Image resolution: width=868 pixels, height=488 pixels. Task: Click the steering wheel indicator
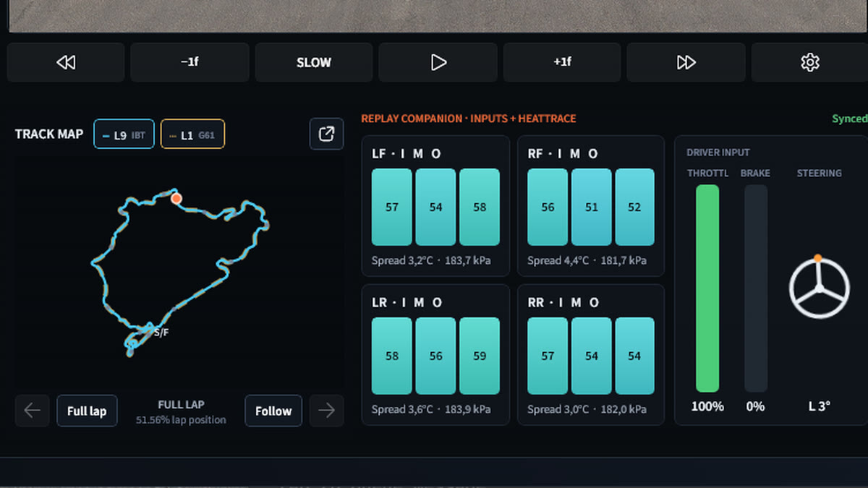pos(819,288)
